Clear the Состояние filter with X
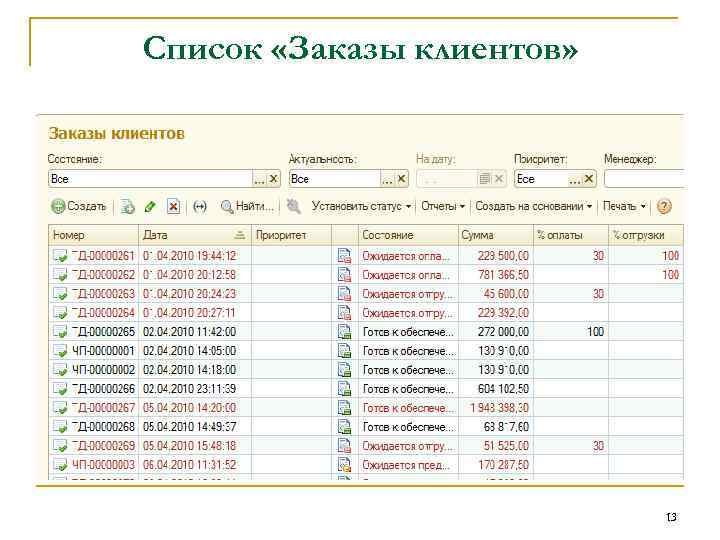Image resolution: width=720 pixels, height=540 pixels. (273, 179)
